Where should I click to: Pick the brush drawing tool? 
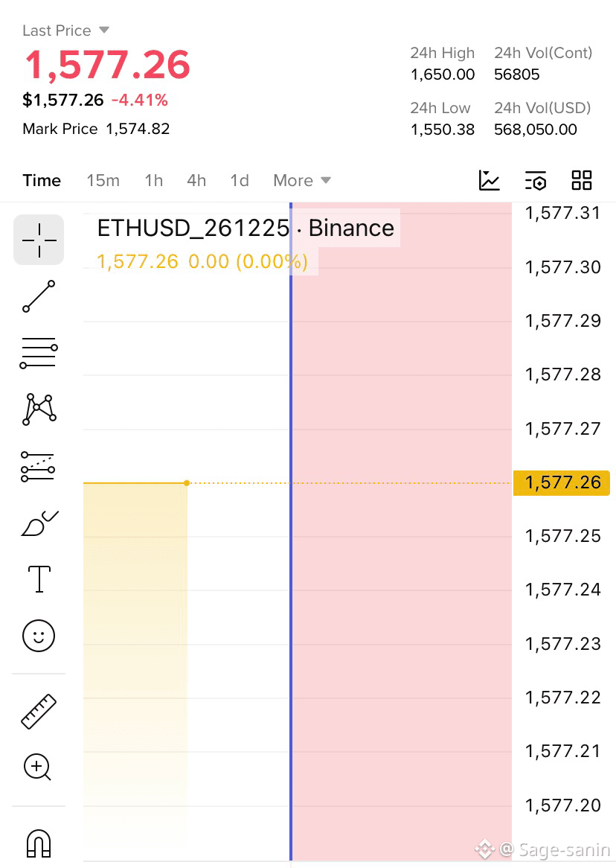(39, 523)
